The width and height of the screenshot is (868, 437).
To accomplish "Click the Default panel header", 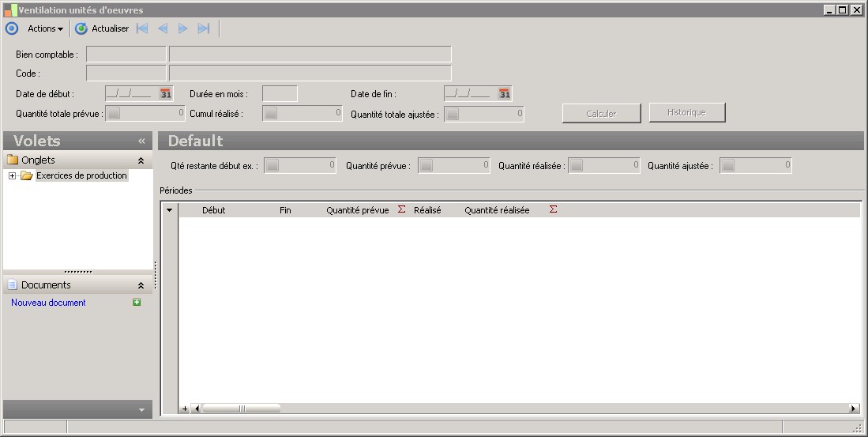I will coord(510,141).
